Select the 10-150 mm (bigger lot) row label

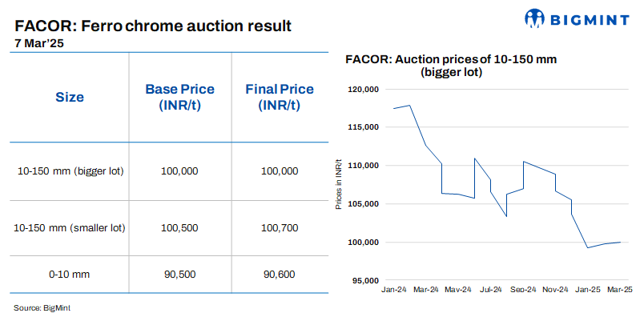click(70, 171)
